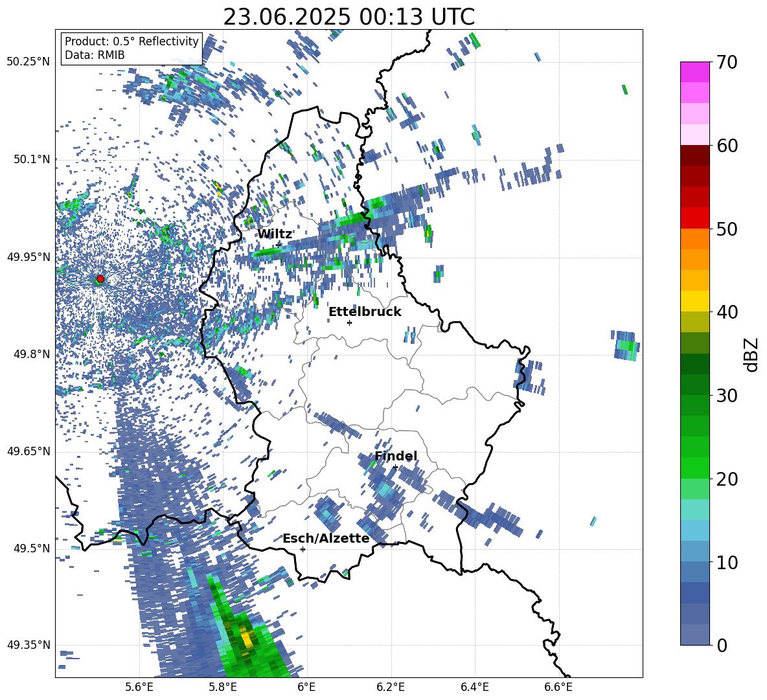Screen dimensions: 767x700
Task: Click the Esch/Alzette city label
Action: click(326, 538)
